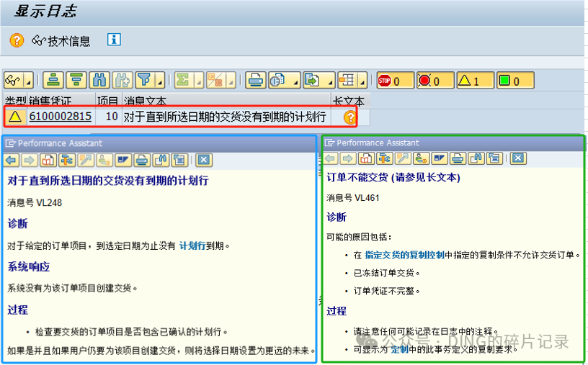
Task: Open 技术信息 technical information
Action: [61, 40]
